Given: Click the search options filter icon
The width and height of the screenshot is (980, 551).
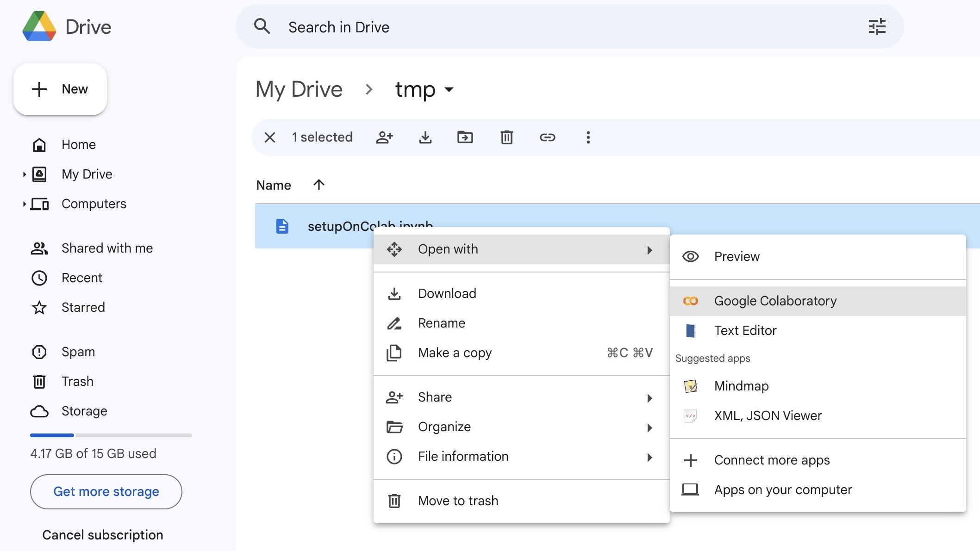Looking at the screenshot, I should tap(877, 27).
